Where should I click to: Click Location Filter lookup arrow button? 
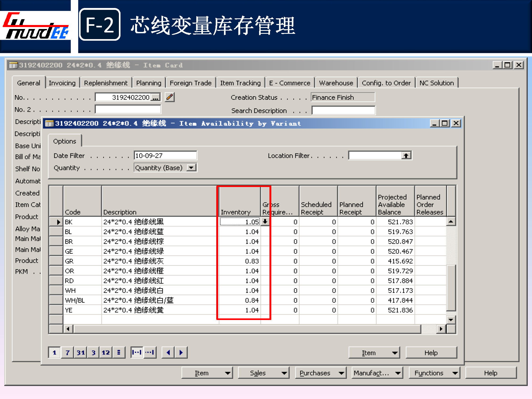point(406,156)
